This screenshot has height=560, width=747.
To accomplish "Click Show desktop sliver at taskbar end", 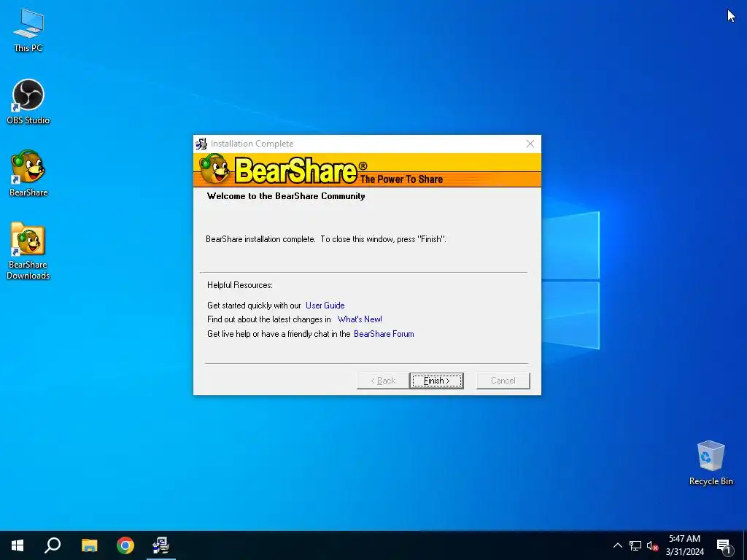I will pyautogui.click(x=745, y=545).
